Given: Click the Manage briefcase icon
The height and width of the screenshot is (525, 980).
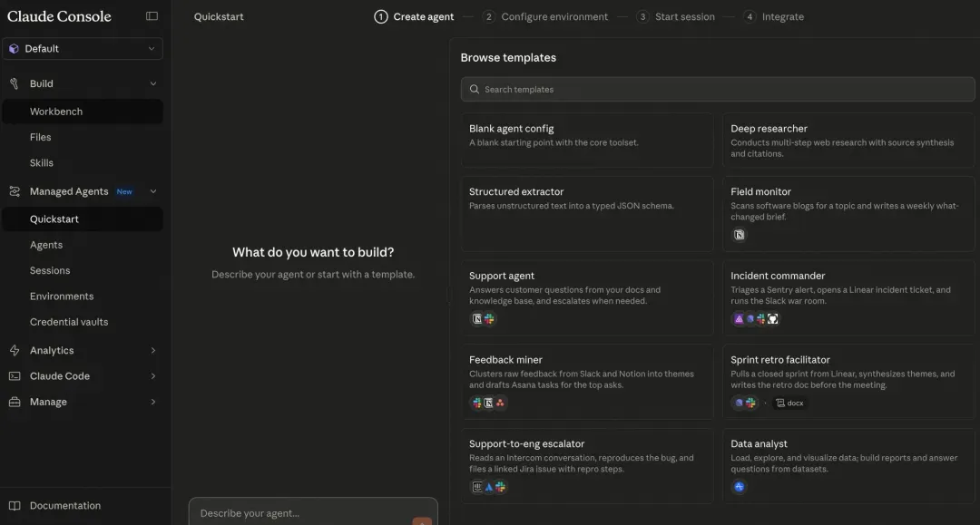Looking at the screenshot, I should coord(15,402).
